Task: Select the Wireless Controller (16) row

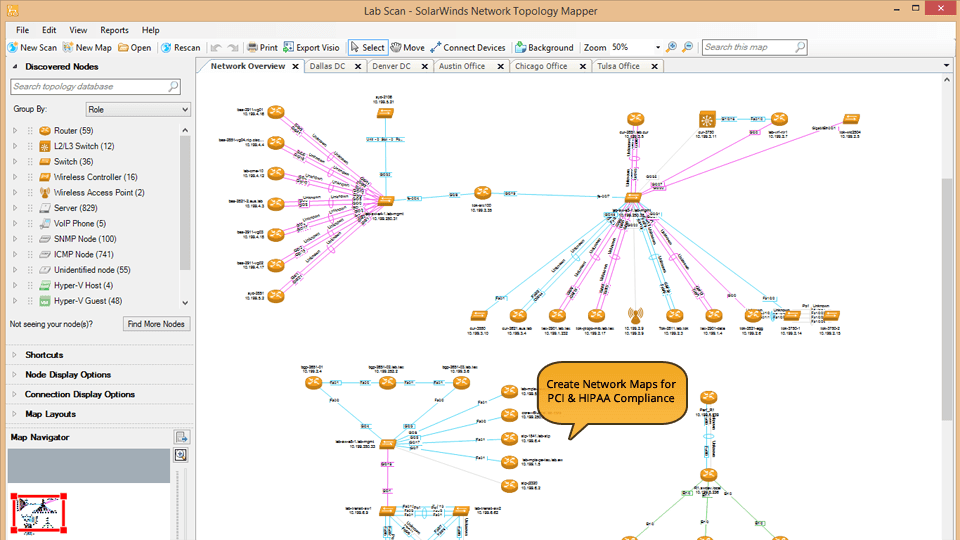Action: [x=95, y=177]
